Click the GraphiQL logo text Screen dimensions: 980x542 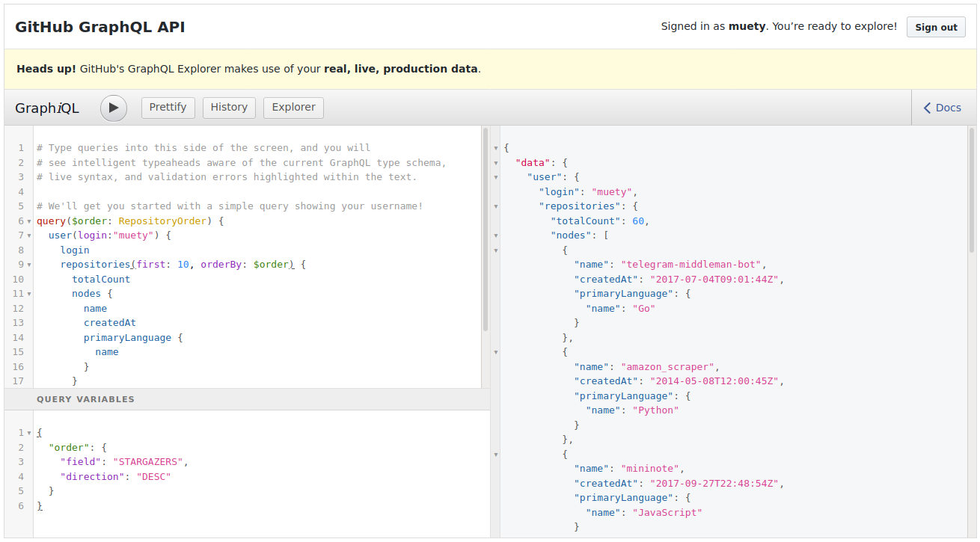(x=47, y=108)
